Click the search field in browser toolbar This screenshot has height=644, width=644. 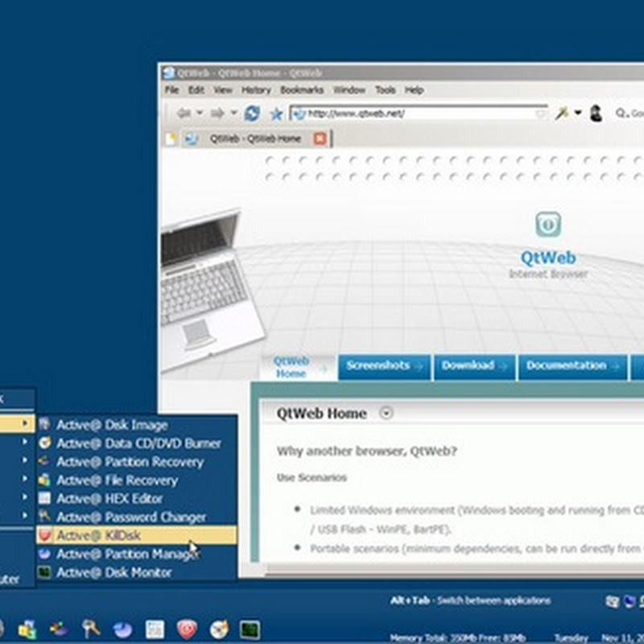pyautogui.click(x=630, y=113)
